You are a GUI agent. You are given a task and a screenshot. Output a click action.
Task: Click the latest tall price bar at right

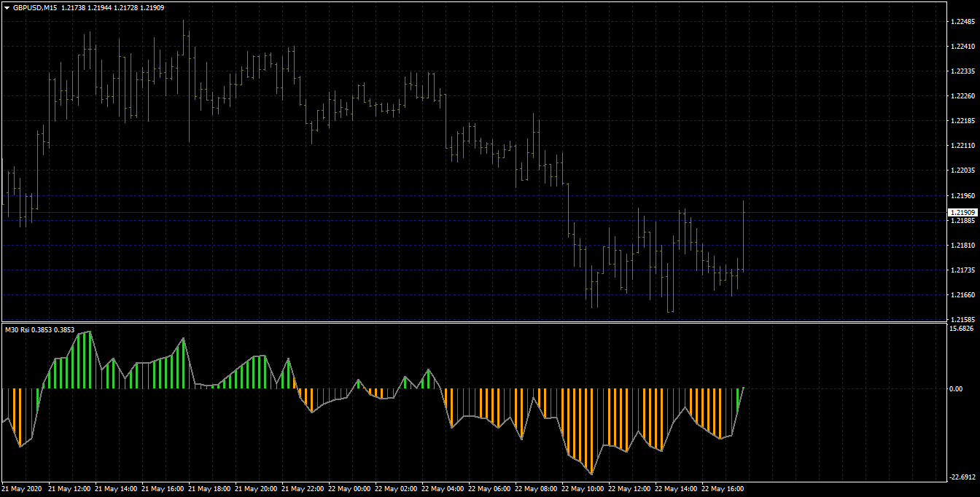(x=743, y=237)
